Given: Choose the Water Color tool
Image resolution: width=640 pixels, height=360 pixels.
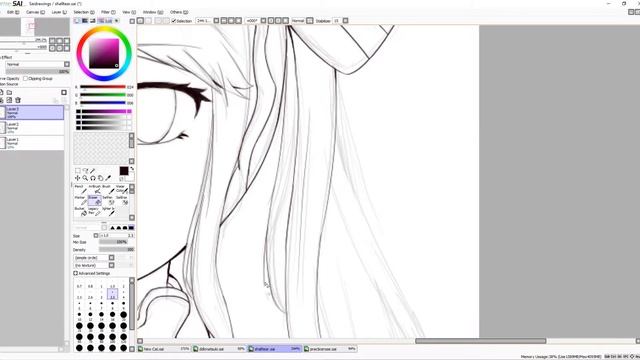Looking at the screenshot, I should coord(122,189).
